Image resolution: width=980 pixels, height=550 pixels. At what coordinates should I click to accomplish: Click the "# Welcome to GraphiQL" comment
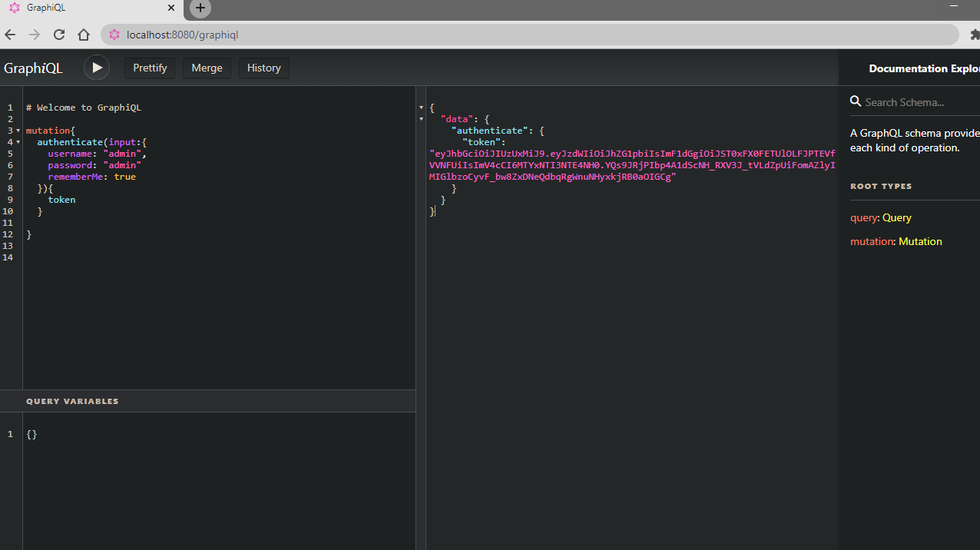84,108
